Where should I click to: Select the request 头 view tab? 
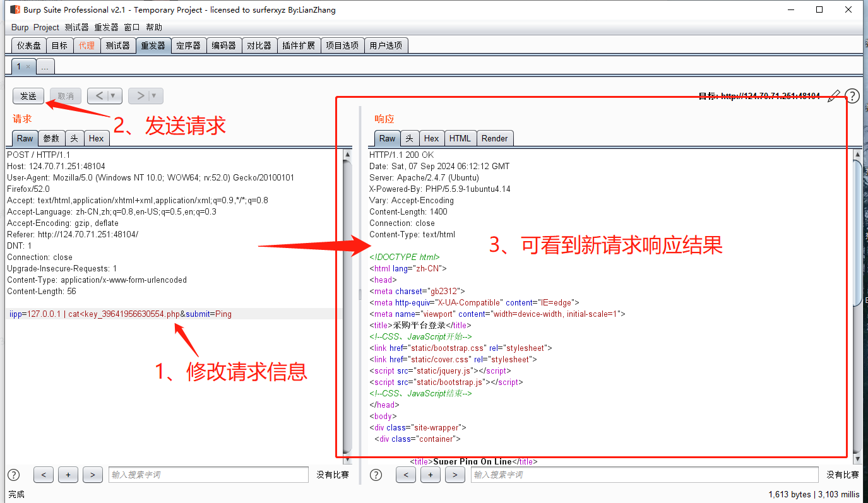tap(74, 138)
